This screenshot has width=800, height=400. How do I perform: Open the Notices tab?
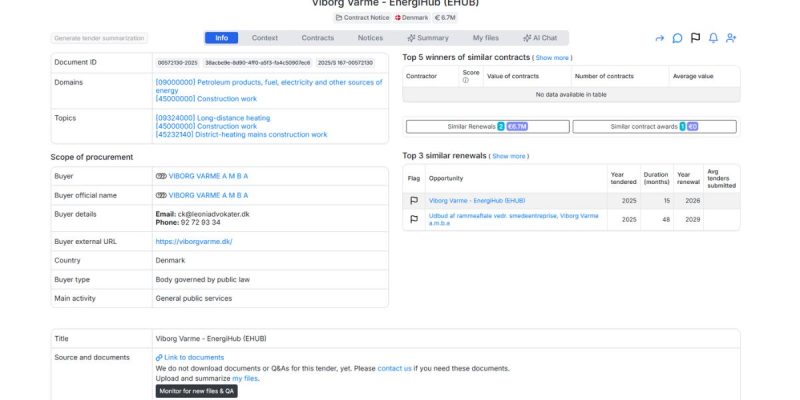click(x=370, y=38)
